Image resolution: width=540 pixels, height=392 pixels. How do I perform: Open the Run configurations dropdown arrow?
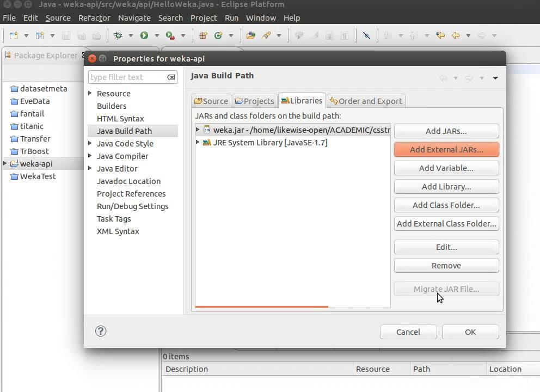(157, 35)
